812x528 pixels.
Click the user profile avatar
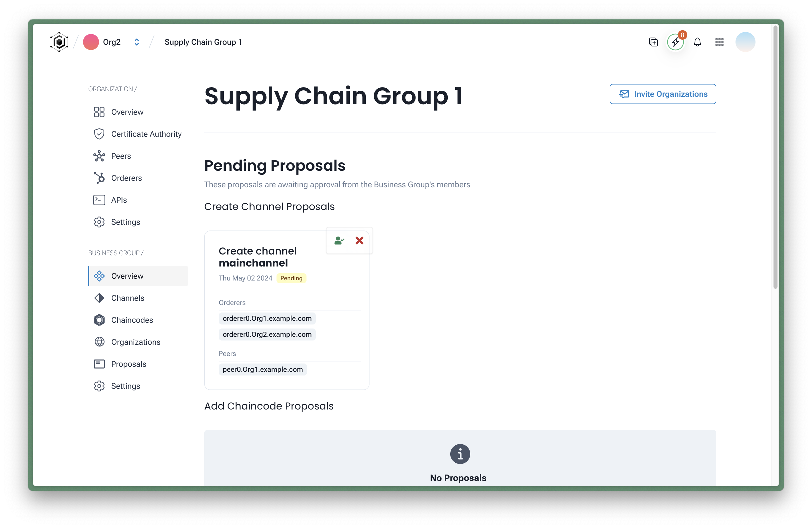point(746,42)
